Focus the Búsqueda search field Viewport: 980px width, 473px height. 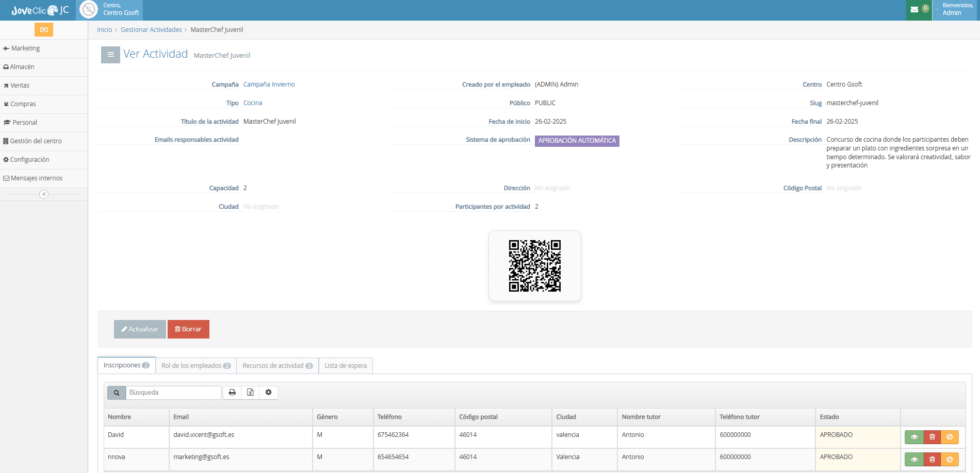[x=174, y=393]
